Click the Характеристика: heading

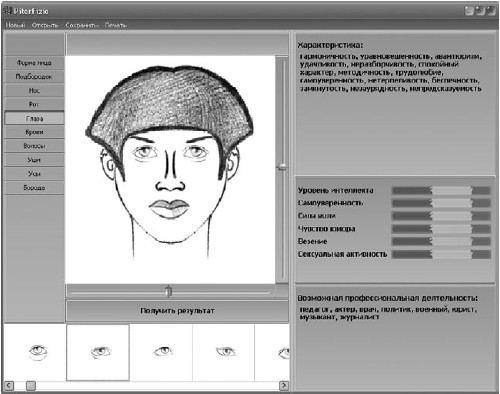[330, 45]
